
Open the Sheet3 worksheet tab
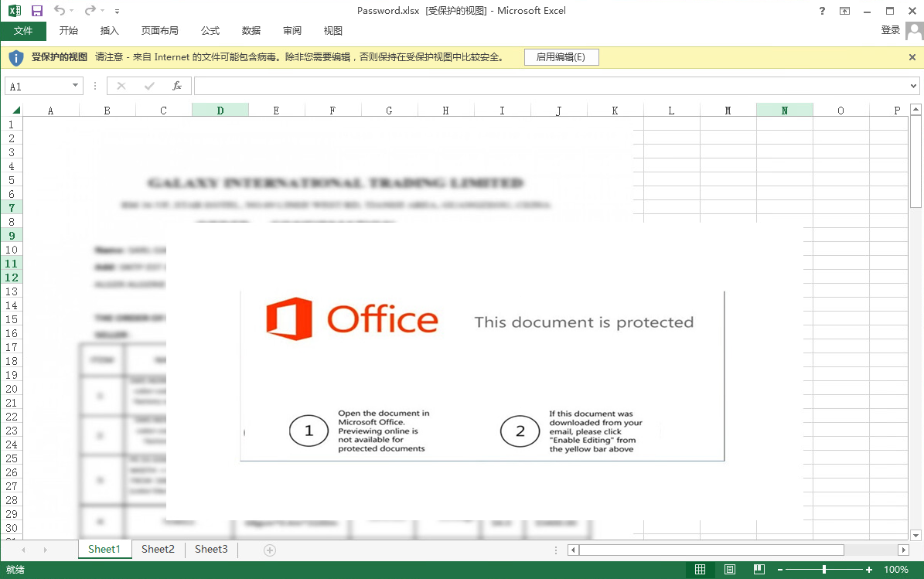pyautogui.click(x=211, y=549)
